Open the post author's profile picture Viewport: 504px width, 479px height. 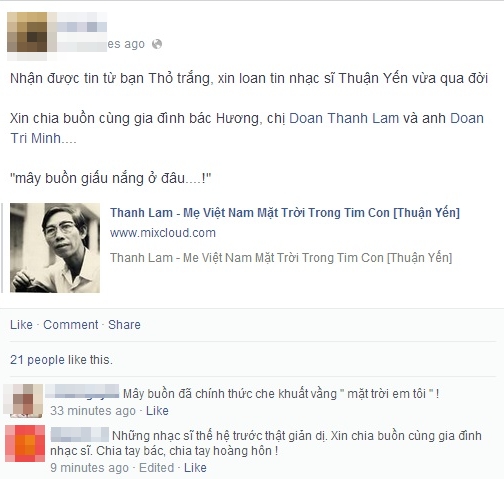pyautogui.click(x=27, y=32)
